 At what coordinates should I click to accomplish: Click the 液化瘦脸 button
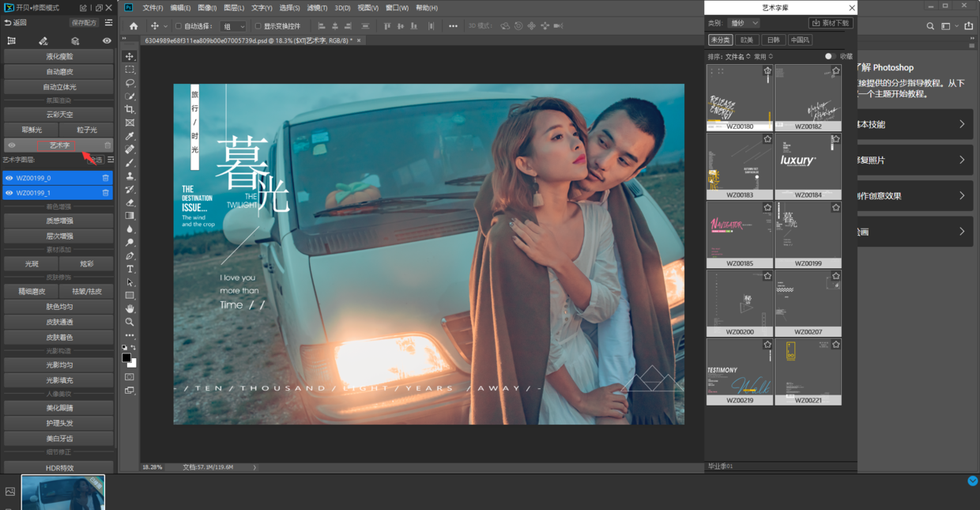(58, 56)
